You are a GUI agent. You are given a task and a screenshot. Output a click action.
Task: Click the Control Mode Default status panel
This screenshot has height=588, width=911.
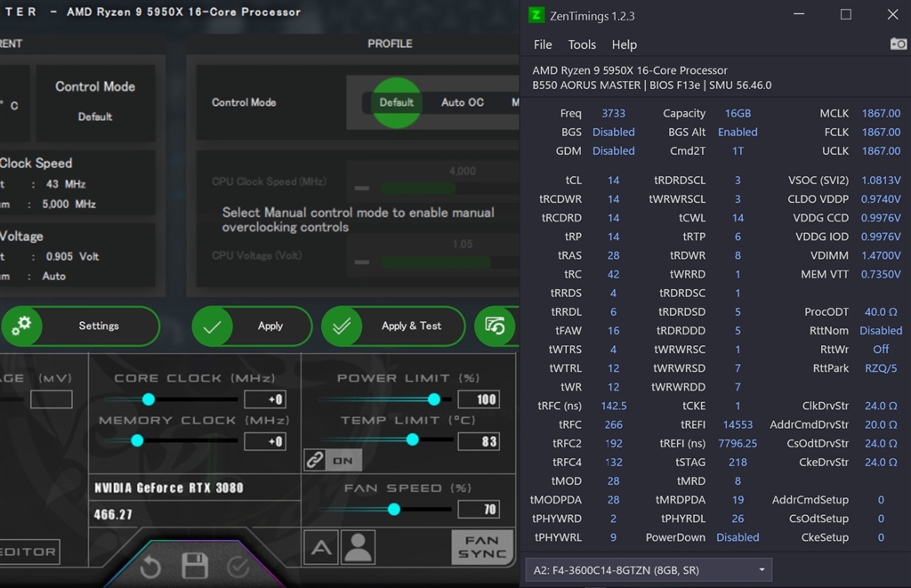tap(95, 101)
